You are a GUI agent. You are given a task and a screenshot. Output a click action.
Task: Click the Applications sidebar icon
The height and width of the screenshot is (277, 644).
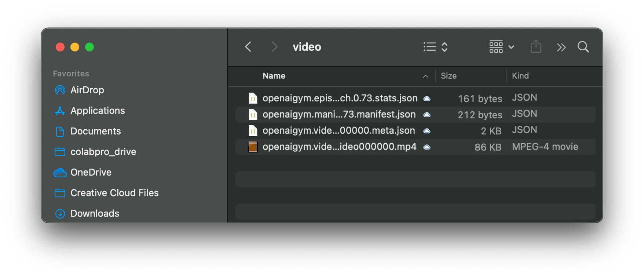tap(60, 111)
